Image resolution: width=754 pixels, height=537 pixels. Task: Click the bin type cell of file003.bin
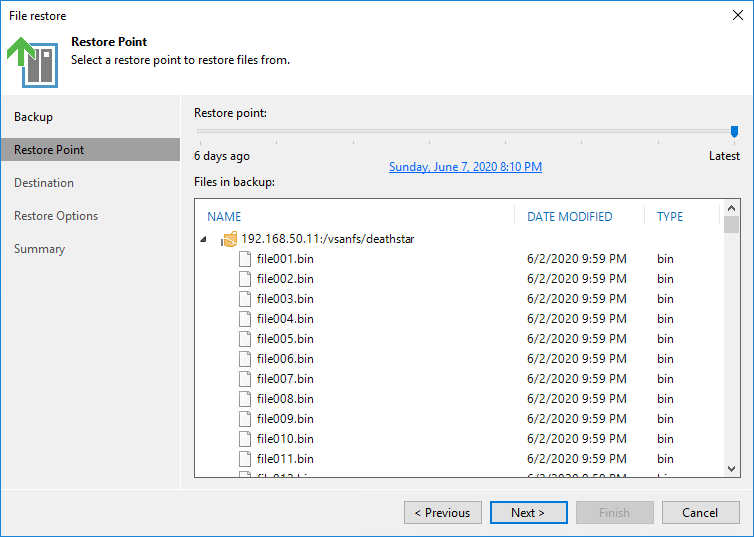[665, 299]
